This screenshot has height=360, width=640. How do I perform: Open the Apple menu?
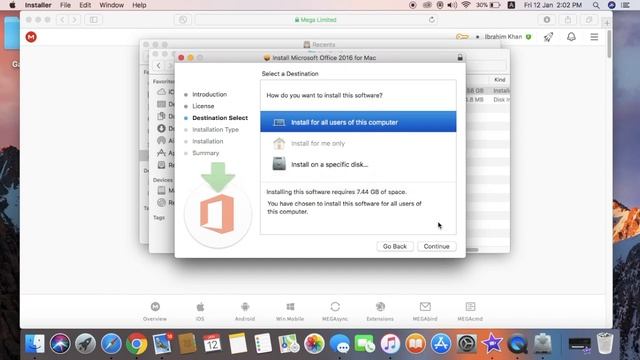[12, 5]
